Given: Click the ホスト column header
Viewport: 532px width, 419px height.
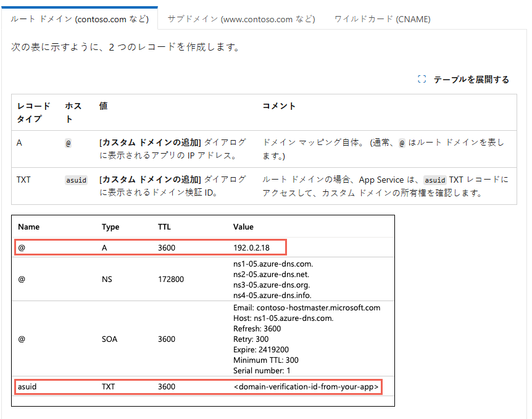Looking at the screenshot, I should pyautogui.click(x=73, y=112).
